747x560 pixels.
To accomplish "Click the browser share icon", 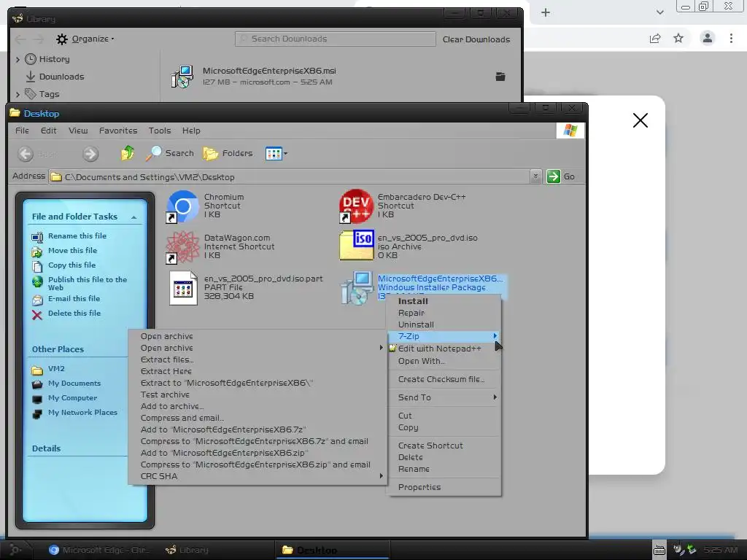I will 655,38.
